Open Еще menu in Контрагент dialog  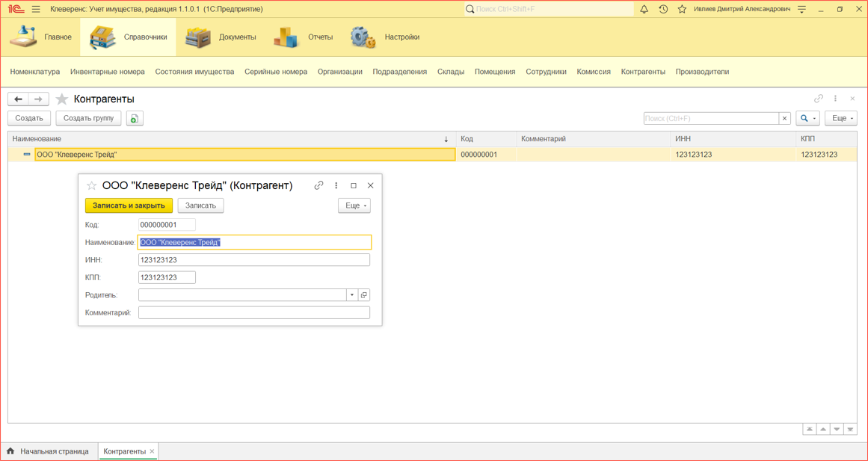coord(354,205)
